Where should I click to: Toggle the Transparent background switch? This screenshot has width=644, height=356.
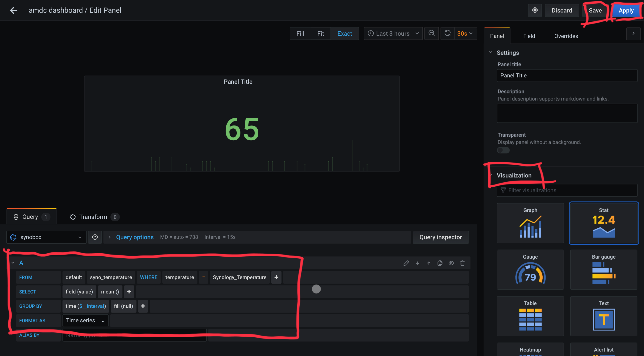pyautogui.click(x=503, y=150)
